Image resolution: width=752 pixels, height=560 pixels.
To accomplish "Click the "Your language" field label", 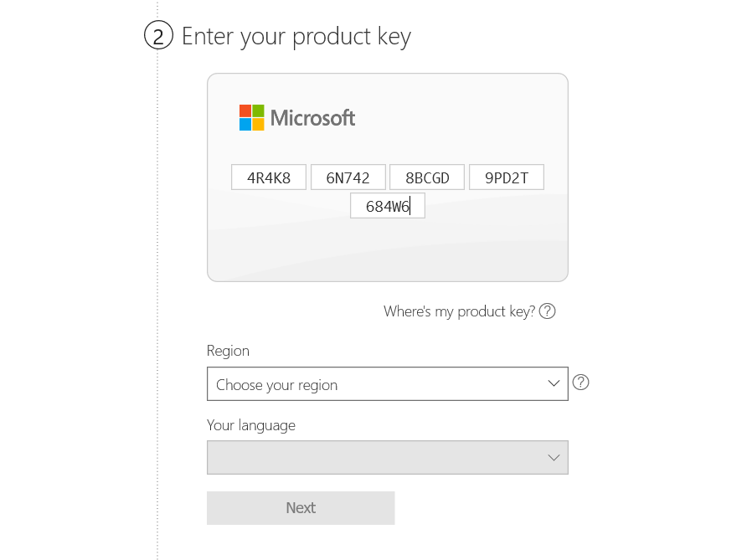I will coord(251,425).
